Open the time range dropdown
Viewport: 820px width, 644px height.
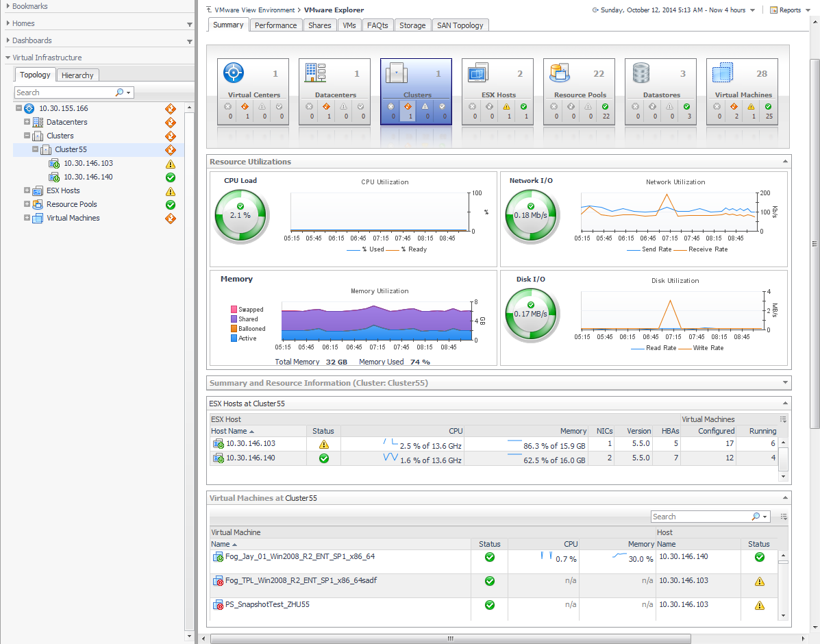coord(752,10)
